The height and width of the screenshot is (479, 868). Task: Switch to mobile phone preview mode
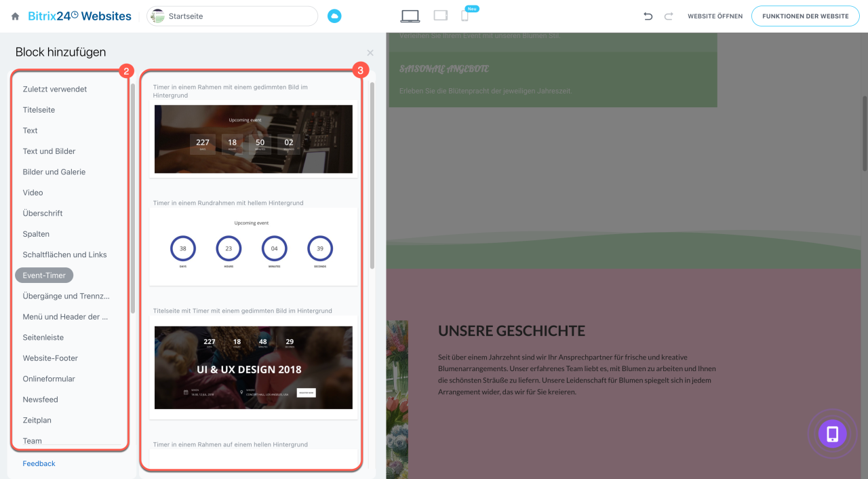465,16
